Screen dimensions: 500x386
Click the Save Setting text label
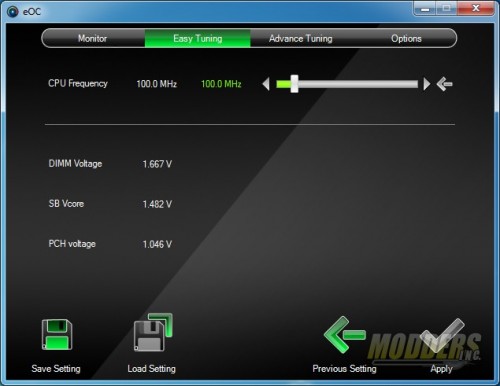(56, 369)
